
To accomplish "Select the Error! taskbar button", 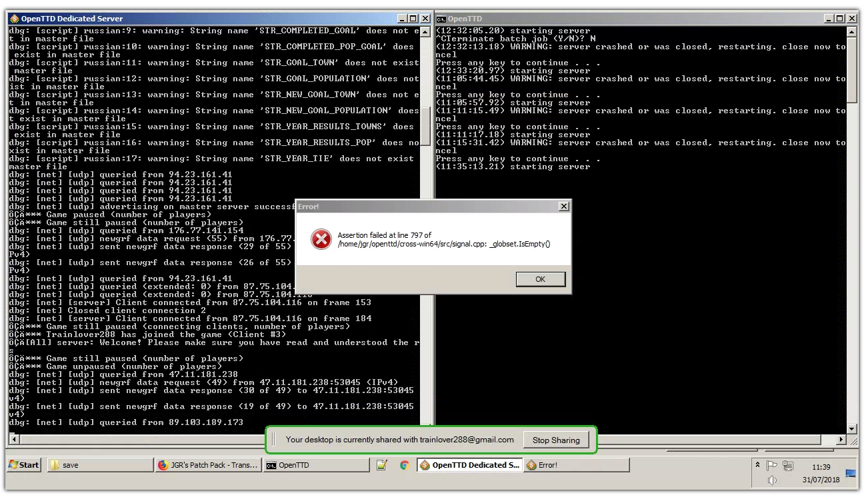I will 576,465.
